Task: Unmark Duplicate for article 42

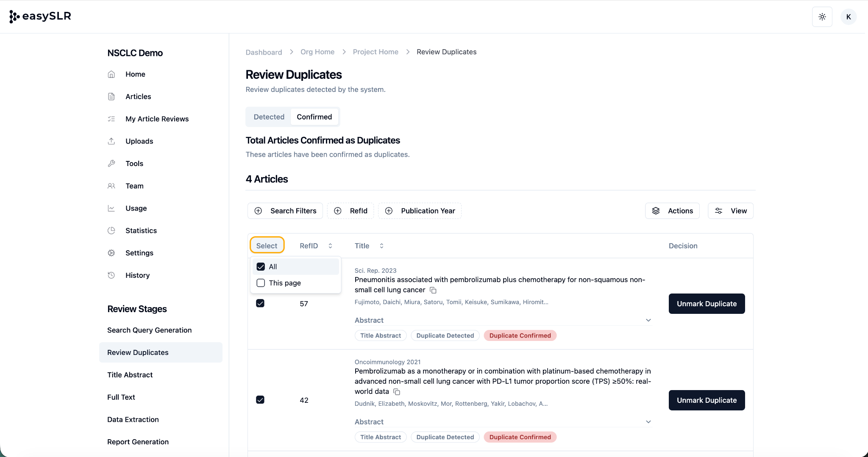Action: (x=707, y=400)
